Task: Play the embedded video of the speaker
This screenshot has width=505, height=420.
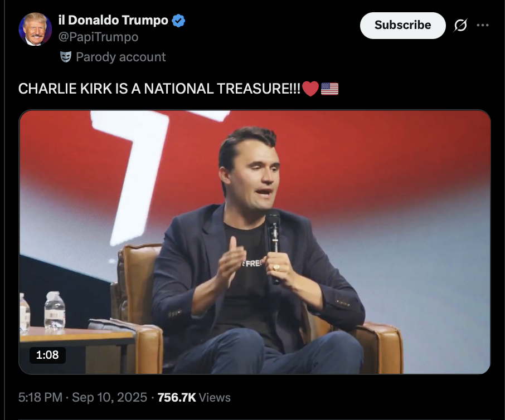Action: tap(255, 242)
